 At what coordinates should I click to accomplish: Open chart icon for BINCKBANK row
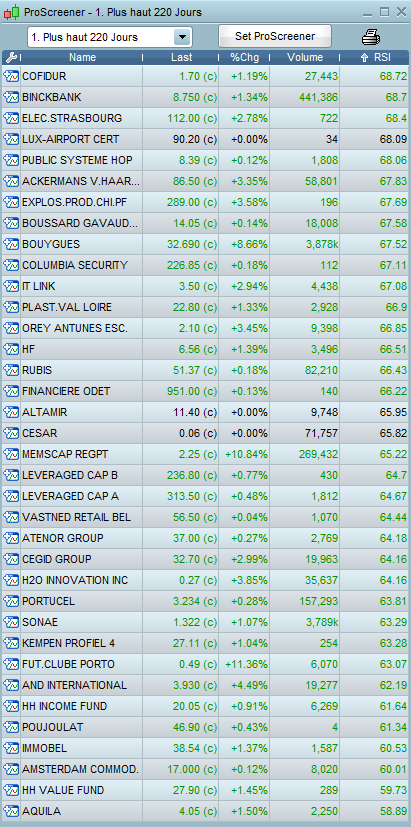[11, 98]
